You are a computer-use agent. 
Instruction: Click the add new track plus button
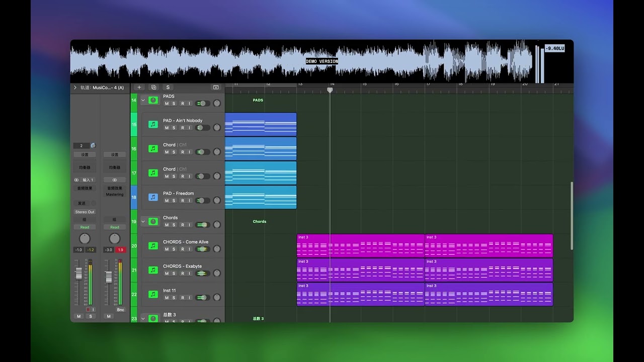139,87
